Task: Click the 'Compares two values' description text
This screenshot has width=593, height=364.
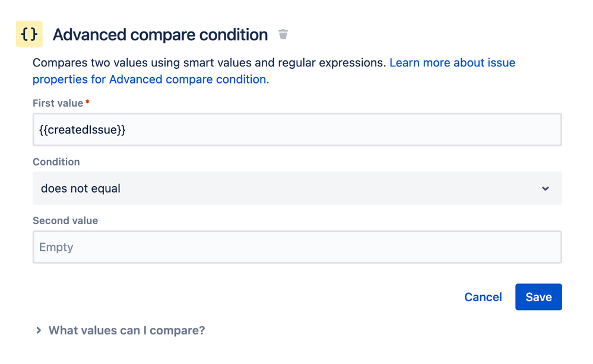Action: (209, 63)
